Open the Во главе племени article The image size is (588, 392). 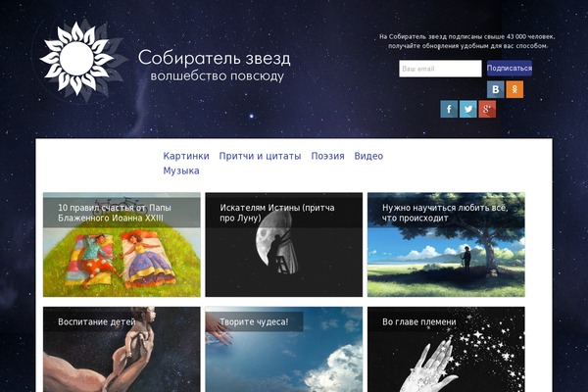pos(446,349)
